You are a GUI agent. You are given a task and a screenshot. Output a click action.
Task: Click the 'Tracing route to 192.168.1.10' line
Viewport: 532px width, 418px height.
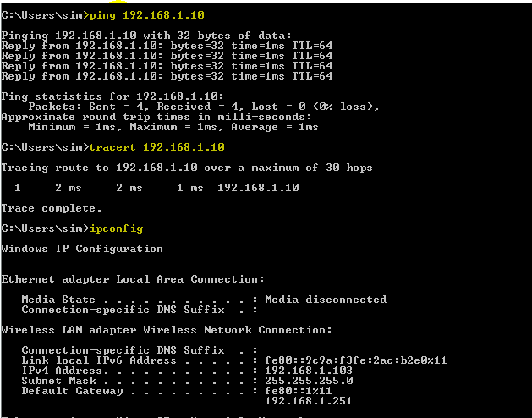[187, 168]
